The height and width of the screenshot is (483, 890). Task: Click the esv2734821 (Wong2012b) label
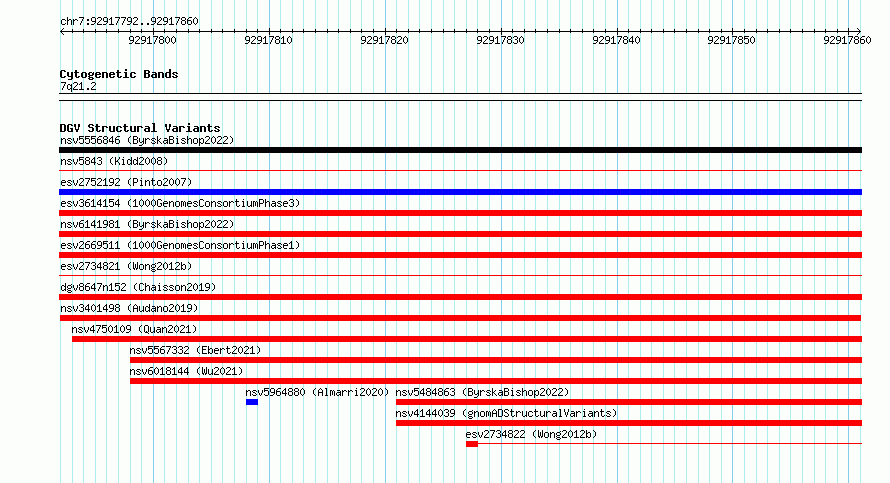click(x=126, y=266)
